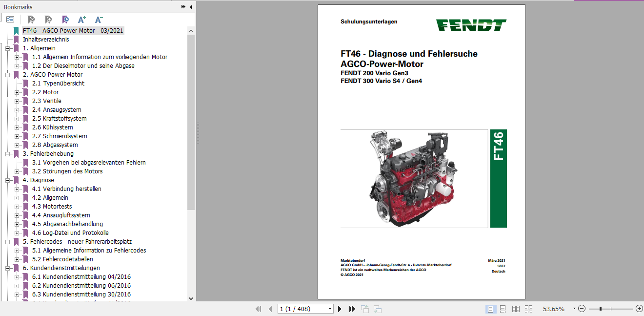Screen dimensions: 644x316
Task: Switch to continuous page scrolling layout icon
Action: [x=503, y=309]
